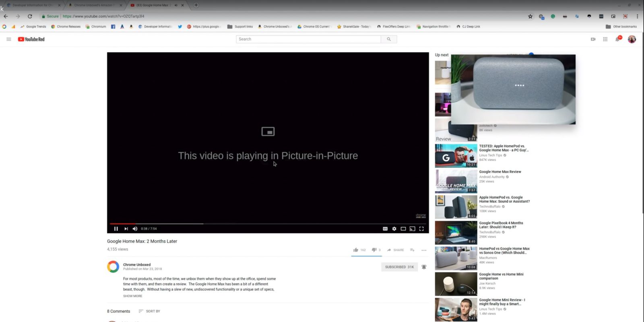Switch to the Chrome Unboxed's Amazon tab

(93, 5)
